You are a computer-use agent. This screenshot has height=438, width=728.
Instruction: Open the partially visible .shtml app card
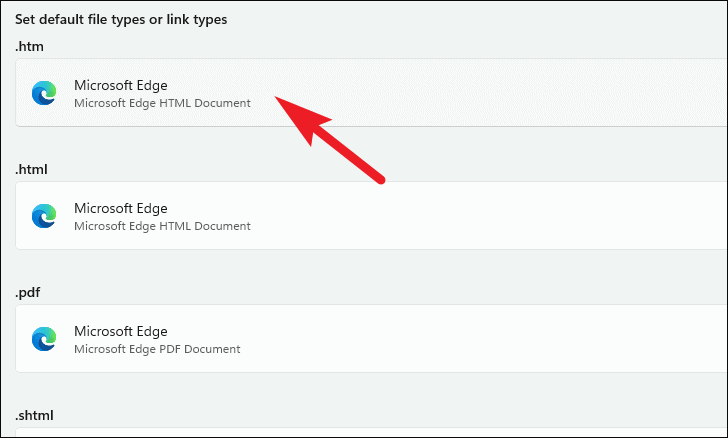pyautogui.click(x=371, y=432)
